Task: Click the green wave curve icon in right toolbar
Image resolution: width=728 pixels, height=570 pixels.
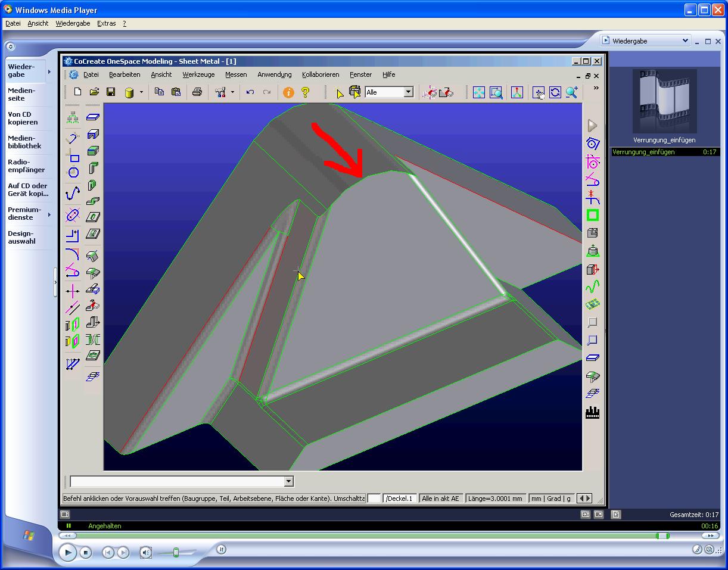Action: click(x=592, y=287)
